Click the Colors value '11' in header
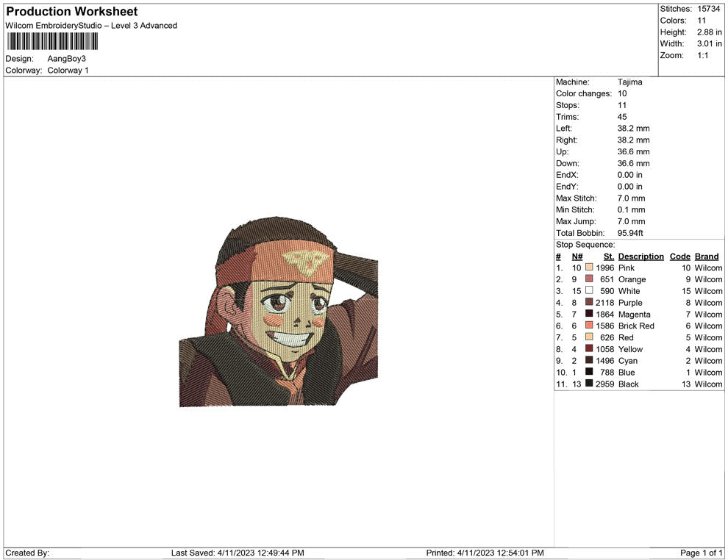Image resolution: width=728 pixels, height=560 pixels. point(702,21)
